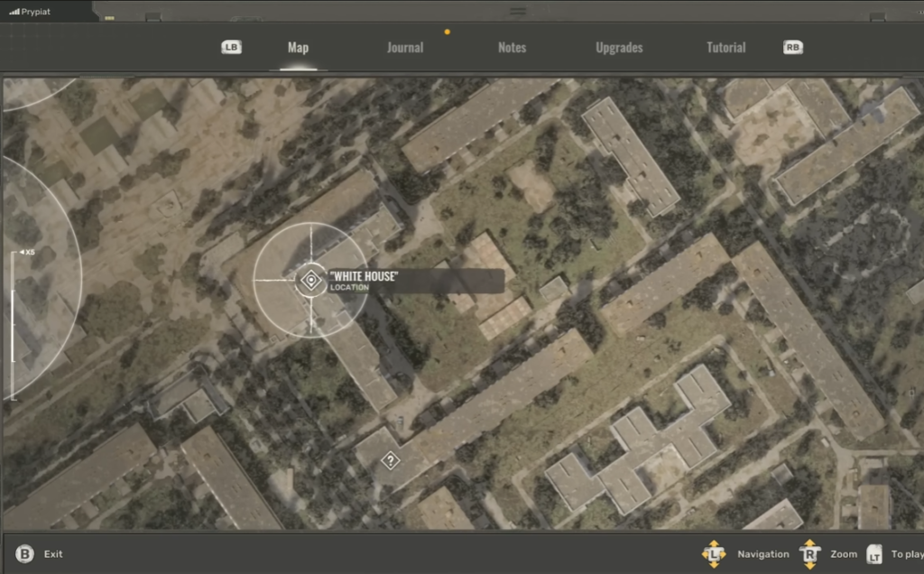Image resolution: width=924 pixels, height=574 pixels.
Task: Click the Exit label
Action: tap(53, 554)
